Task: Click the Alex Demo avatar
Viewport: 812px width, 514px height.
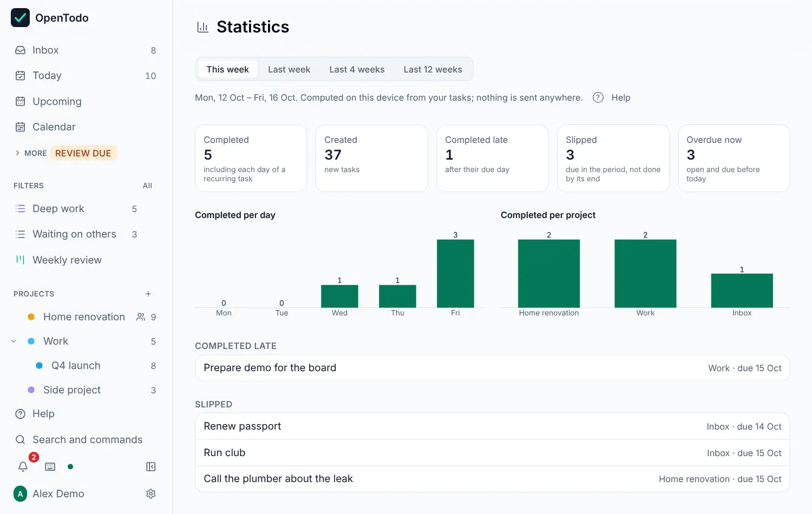Action: 21,493
